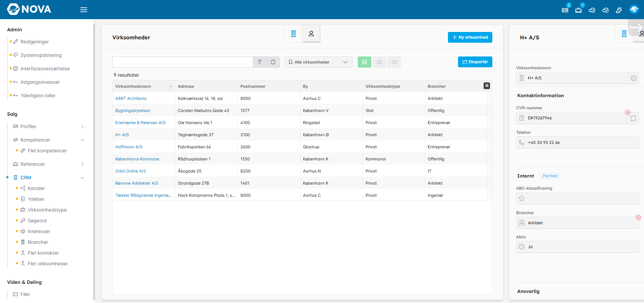Screen dimensions: 644x303
Task: Select Virksomhedstype under CRM
Action: 47,210
